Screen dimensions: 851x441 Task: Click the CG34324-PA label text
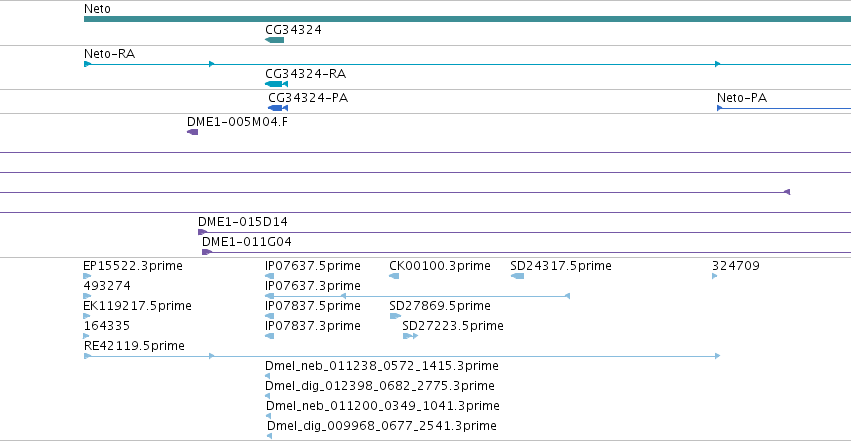tap(308, 98)
